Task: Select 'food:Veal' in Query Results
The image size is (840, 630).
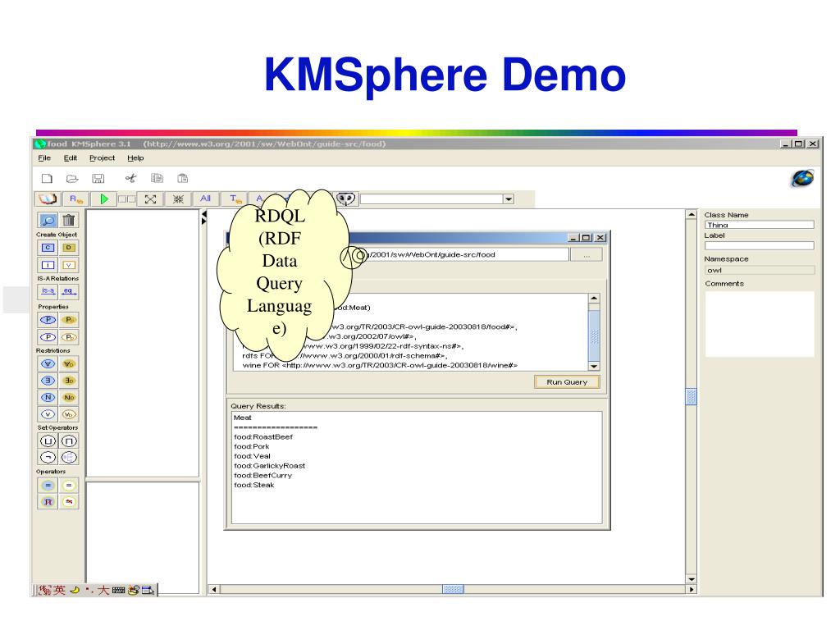Action: (252, 456)
